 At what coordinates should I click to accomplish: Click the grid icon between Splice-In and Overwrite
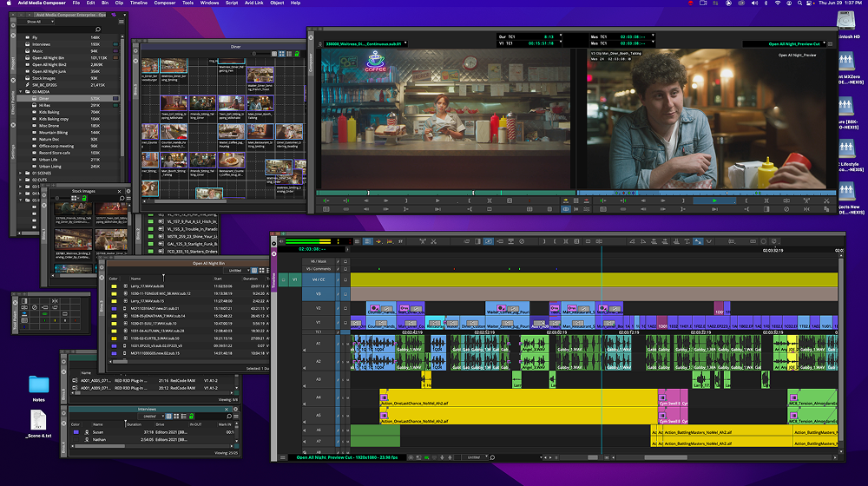click(x=575, y=200)
